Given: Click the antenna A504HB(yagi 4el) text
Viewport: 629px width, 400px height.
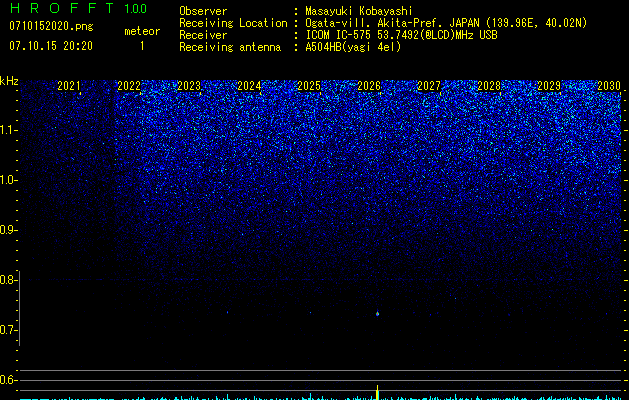Looking at the screenshot, I should tap(353, 47).
